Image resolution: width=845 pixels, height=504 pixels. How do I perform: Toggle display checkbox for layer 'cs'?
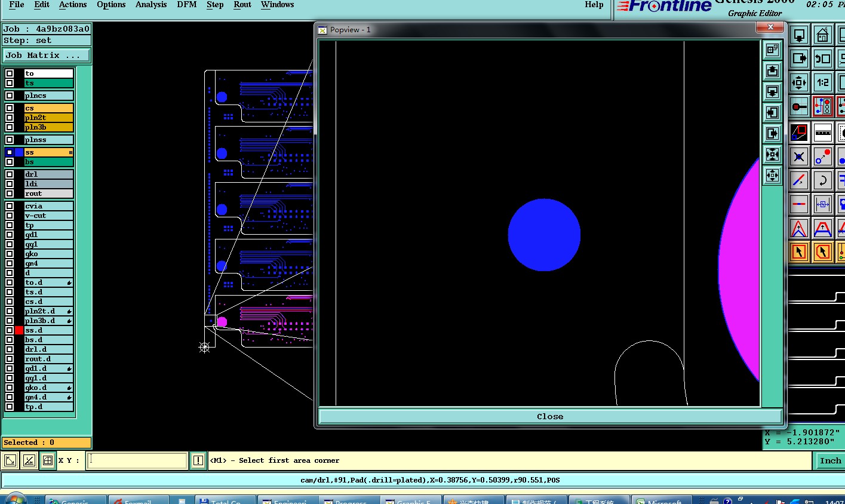(10, 108)
